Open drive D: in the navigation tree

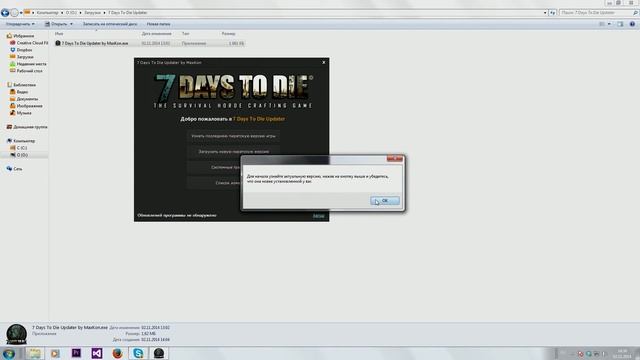(x=22, y=155)
